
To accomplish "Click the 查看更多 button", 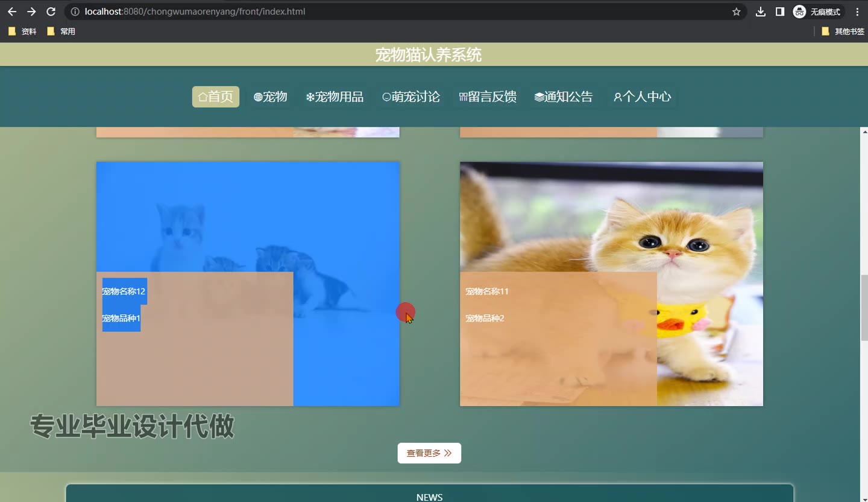I will [x=429, y=453].
